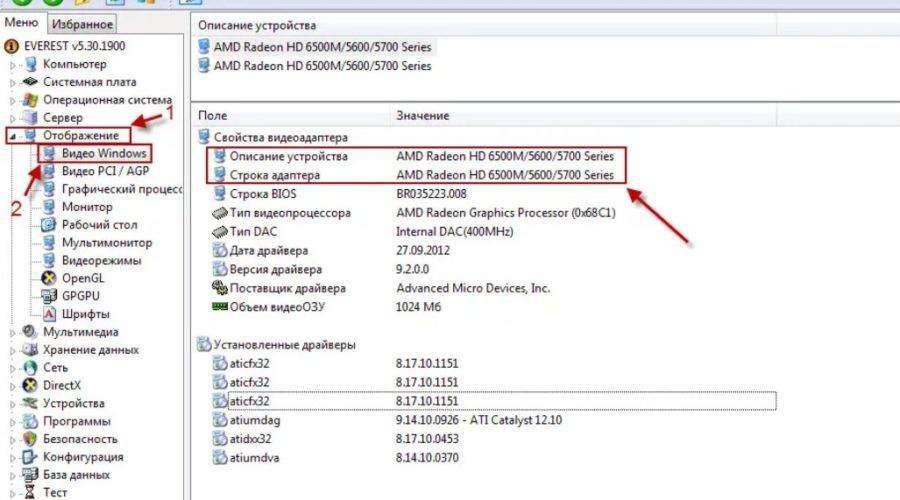Viewport: 900px width, 500px height.
Task: Click the Мультимонитор icon
Action: tap(49, 242)
